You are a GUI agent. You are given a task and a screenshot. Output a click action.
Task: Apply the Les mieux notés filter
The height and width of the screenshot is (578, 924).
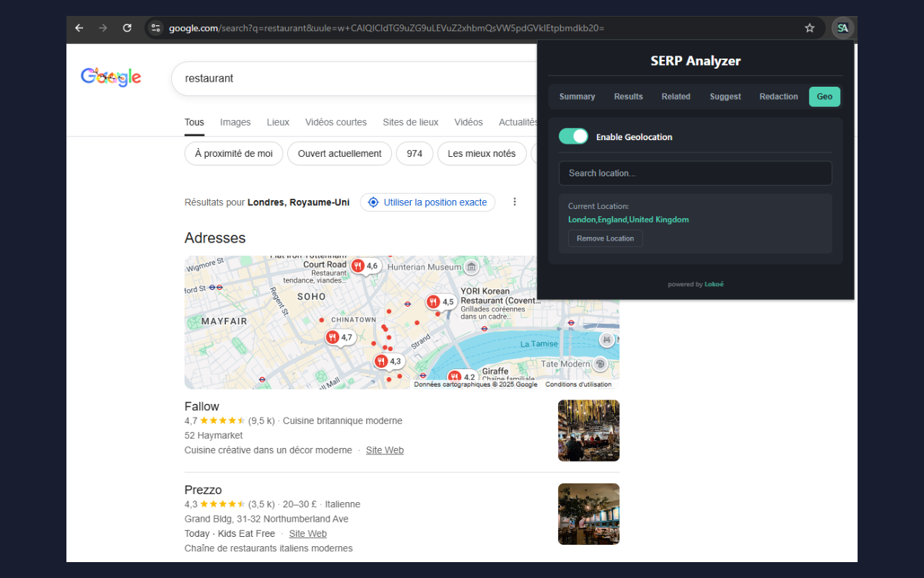tap(481, 153)
